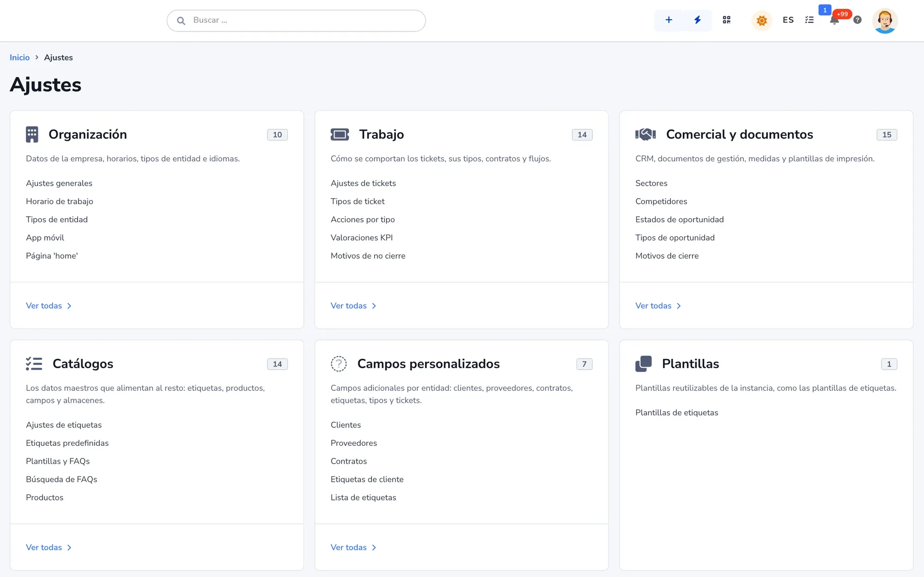Open Plantillas y FAQs
The height and width of the screenshot is (577, 924).
[x=58, y=461]
